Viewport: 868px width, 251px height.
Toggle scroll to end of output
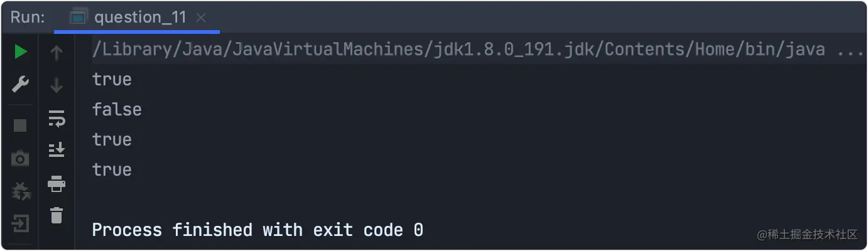57,149
